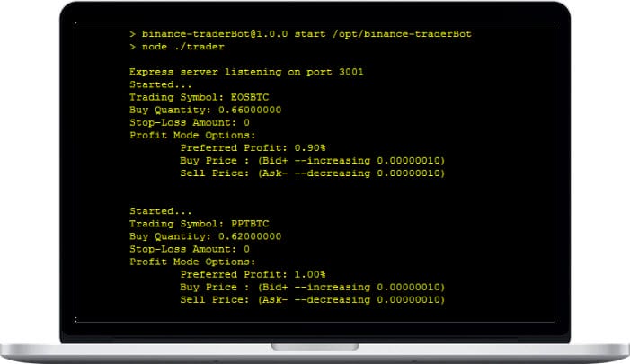The image size is (630, 364).
Task: Click 'Preferred Profit: 1.00%' line
Action: click(253, 274)
